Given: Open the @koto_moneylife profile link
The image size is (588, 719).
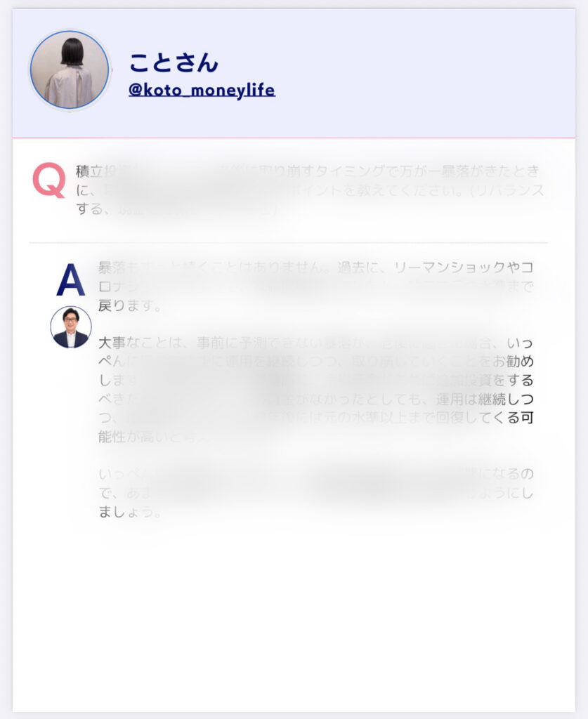Looking at the screenshot, I should click(x=202, y=90).
